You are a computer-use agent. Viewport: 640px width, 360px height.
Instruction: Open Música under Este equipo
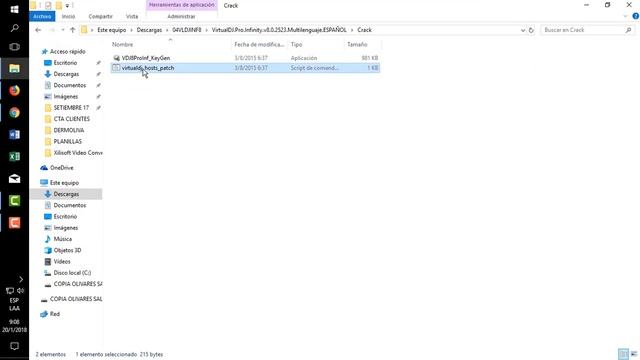(x=62, y=239)
